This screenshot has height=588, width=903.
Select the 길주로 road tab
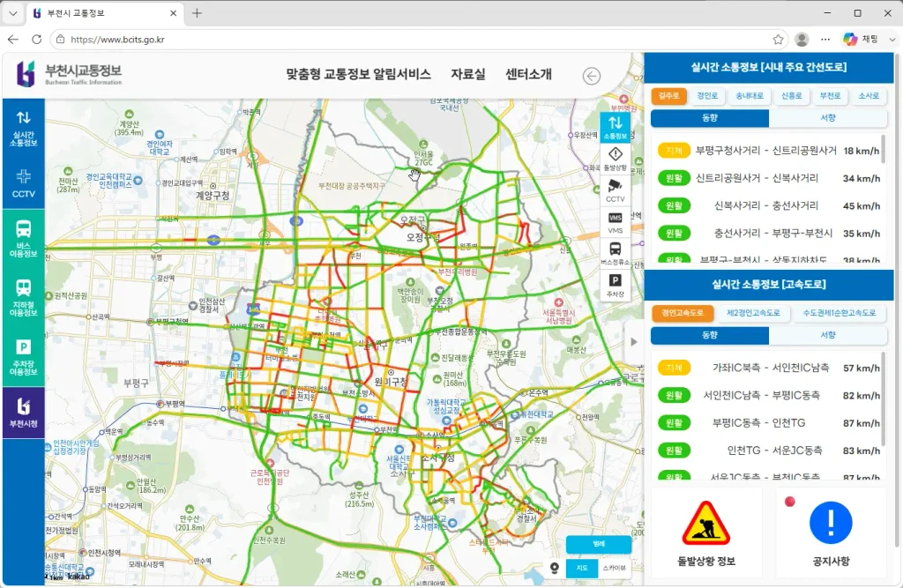pyautogui.click(x=668, y=96)
